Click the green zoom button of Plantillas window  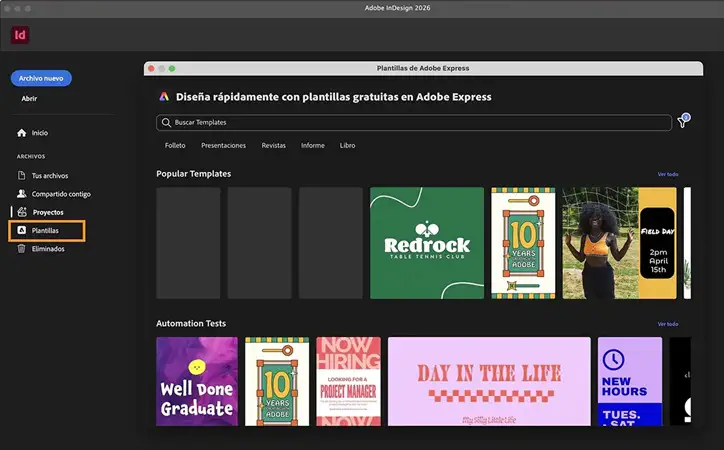click(x=172, y=68)
